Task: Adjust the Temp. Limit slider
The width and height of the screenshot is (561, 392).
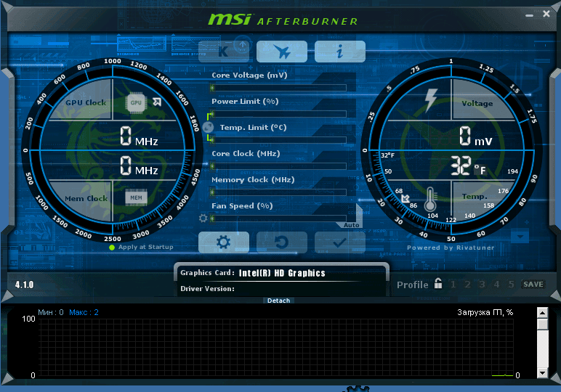Action: coord(278,140)
